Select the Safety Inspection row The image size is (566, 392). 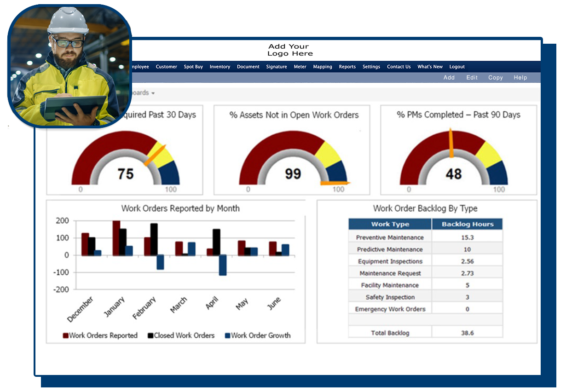click(x=426, y=297)
